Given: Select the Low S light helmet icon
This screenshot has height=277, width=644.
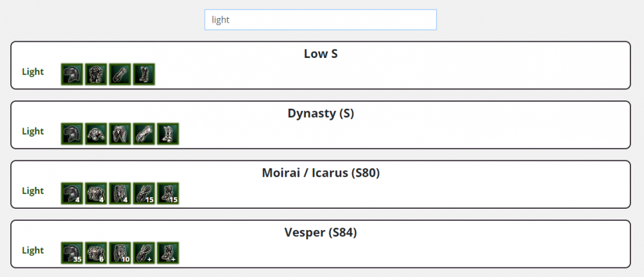Looking at the screenshot, I should pos(72,74).
